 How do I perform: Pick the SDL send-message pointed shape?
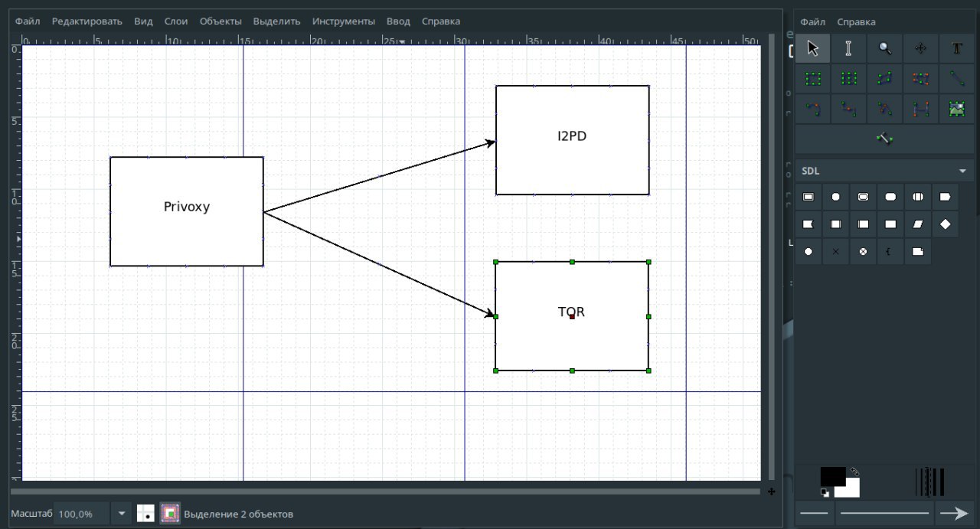click(x=946, y=197)
